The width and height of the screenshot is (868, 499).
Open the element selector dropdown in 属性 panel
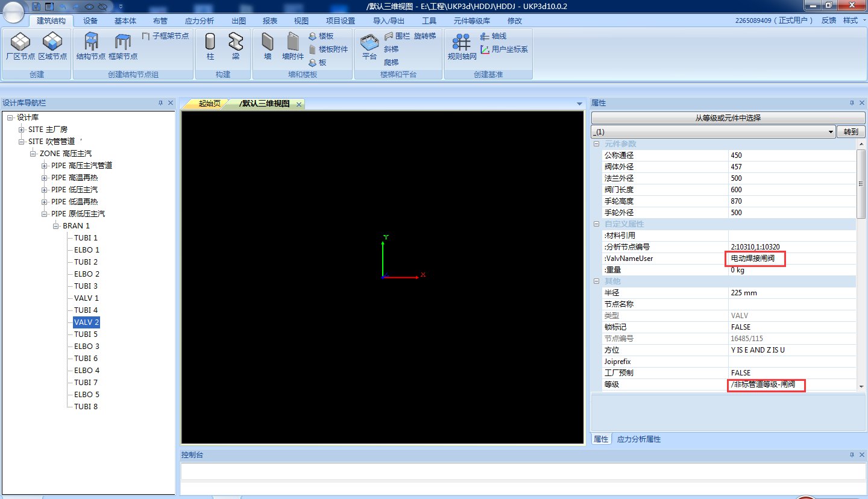point(831,131)
